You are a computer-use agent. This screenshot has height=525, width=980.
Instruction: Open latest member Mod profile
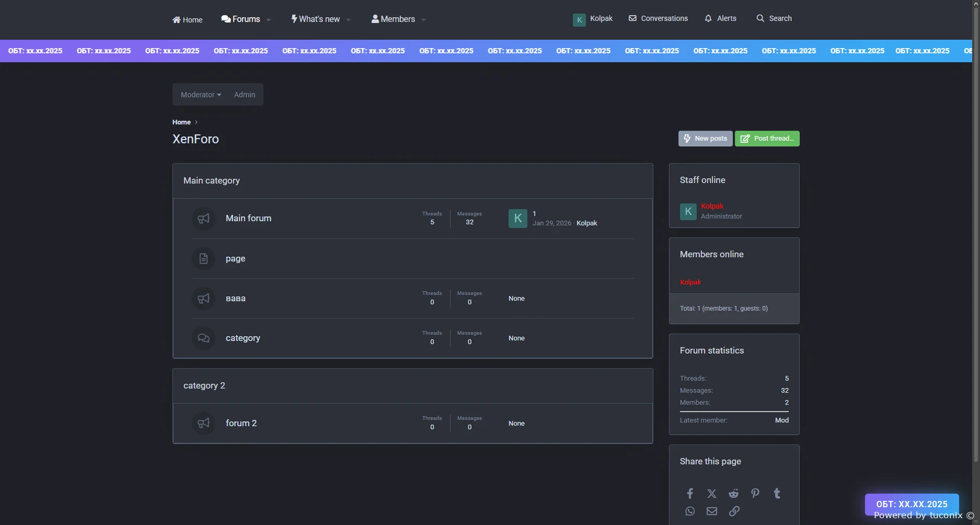pyautogui.click(x=782, y=420)
